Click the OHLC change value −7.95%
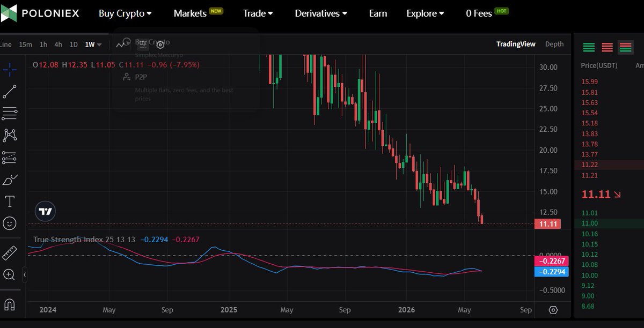The height and width of the screenshot is (328, 644). coord(184,64)
